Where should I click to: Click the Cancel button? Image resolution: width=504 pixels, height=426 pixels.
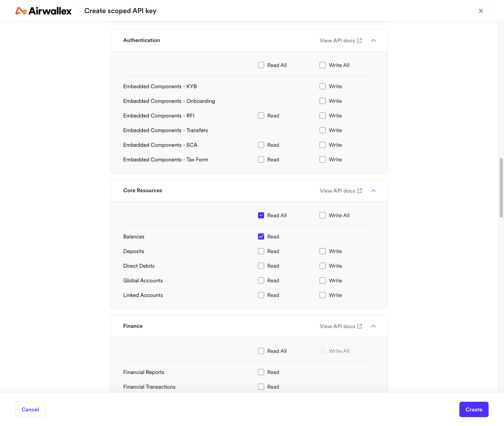click(30, 409)
